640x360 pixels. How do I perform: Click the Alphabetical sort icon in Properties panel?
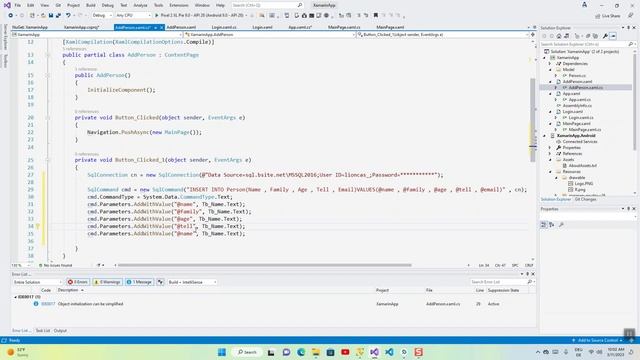click(552, 225)
